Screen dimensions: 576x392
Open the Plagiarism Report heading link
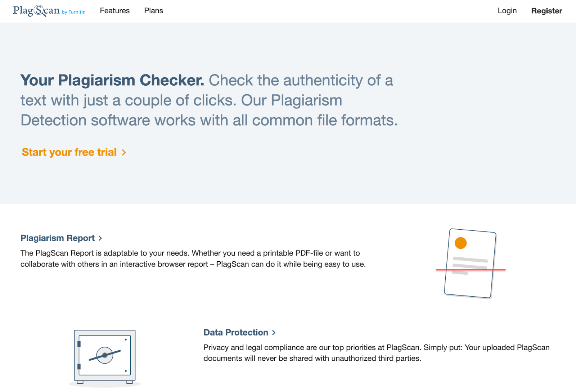(61, 238)
